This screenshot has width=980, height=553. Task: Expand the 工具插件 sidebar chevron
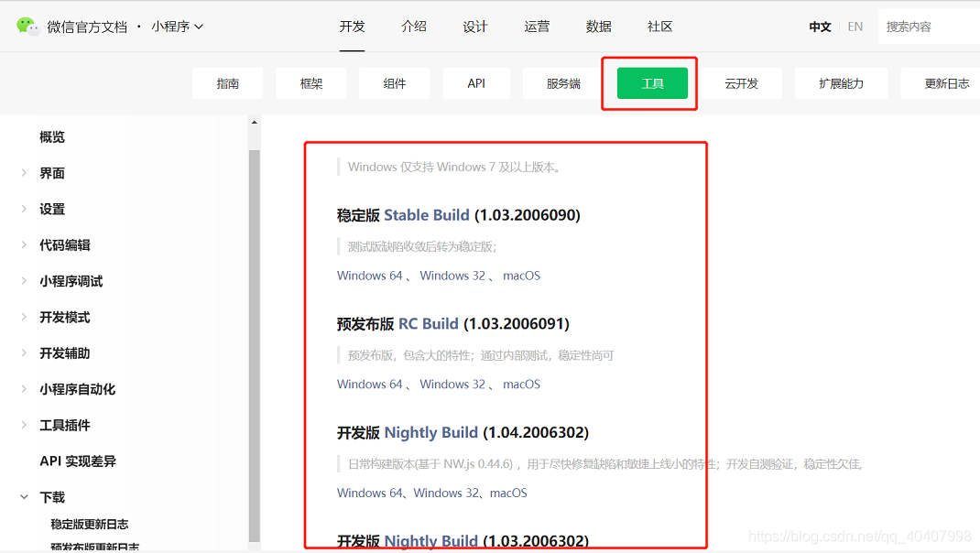[24, 425]
